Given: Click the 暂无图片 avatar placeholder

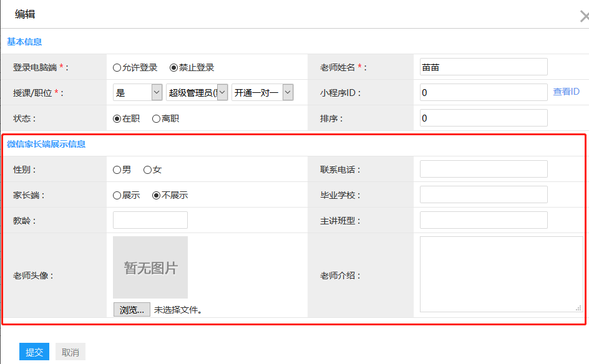Looking at the screenshot, I should point(150,267).
